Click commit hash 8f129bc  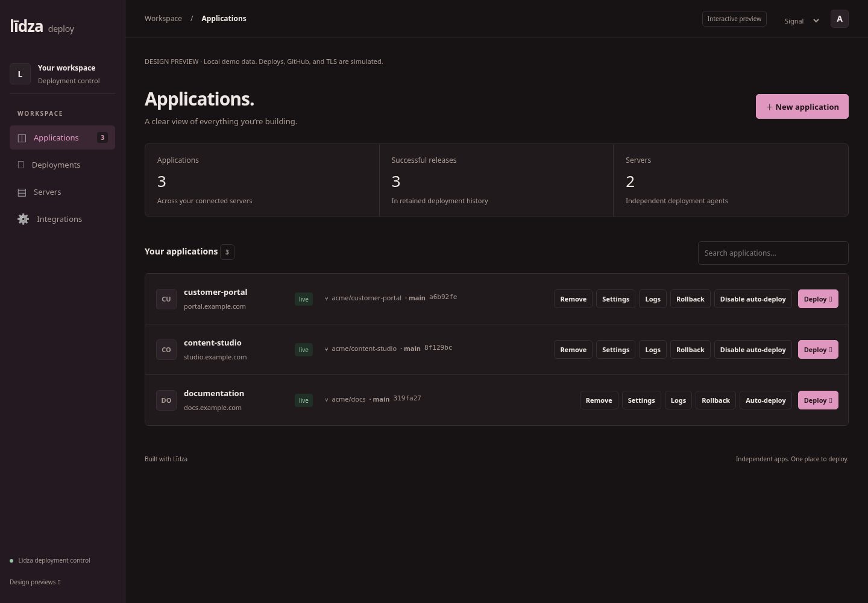(438, 348)
